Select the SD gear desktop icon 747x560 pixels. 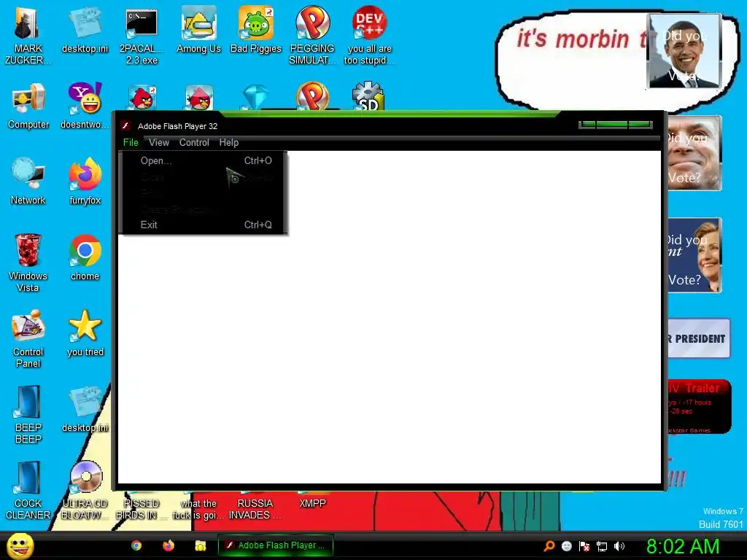(x=368, y=96)
